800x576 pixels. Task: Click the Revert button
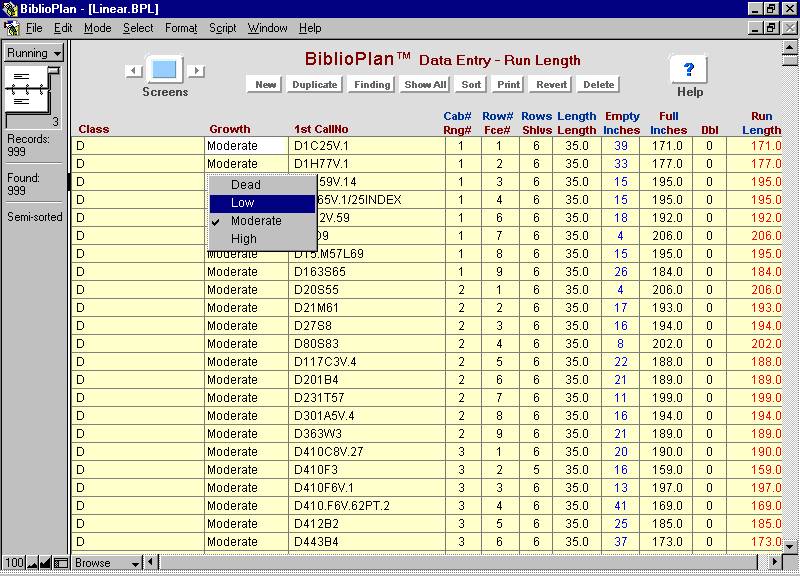551,85
